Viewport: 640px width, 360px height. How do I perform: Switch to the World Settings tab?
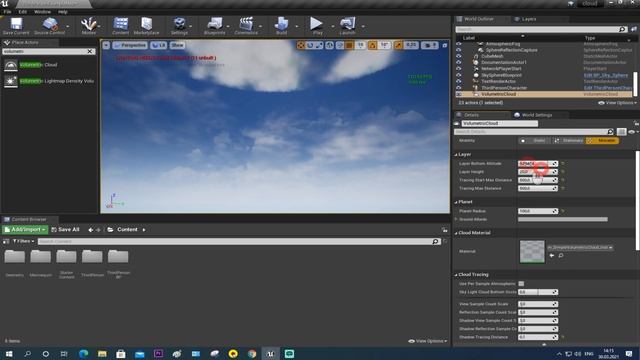pos(537,115)
